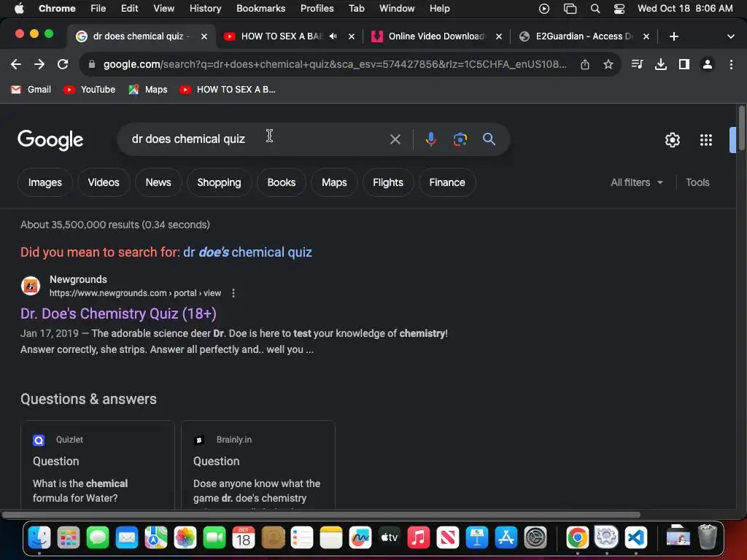Filter results by Shopping

[219, 182]
